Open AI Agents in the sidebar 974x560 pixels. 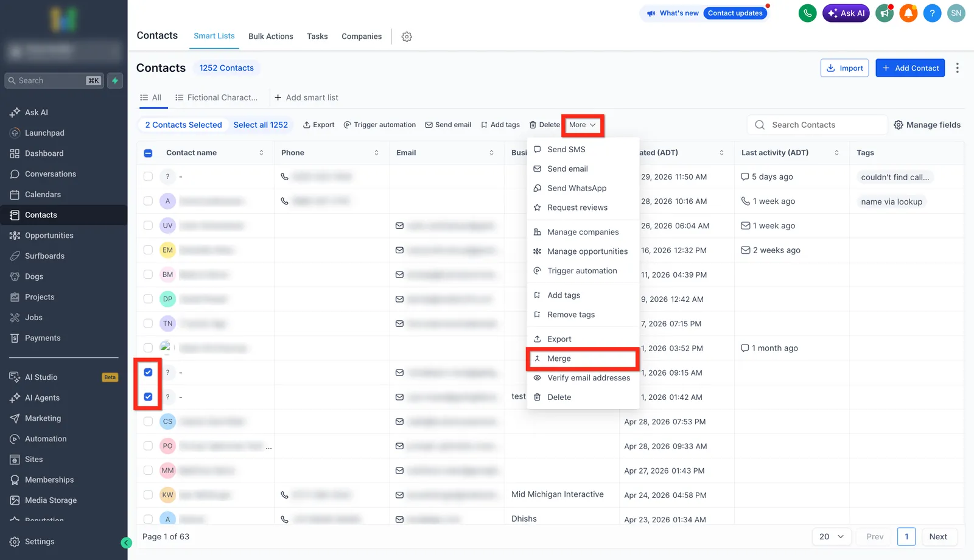42,397
